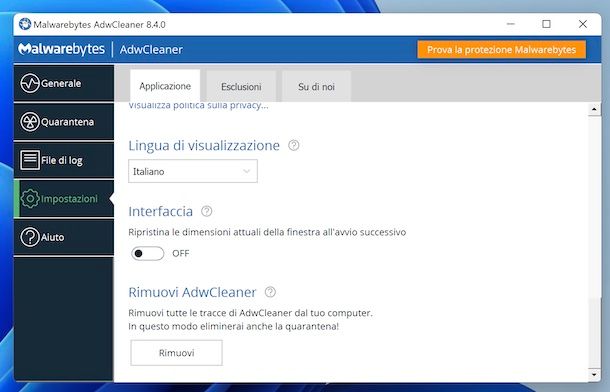The width and height of the screenshot is (610, 392).
Task: Open the File di log section
Action: pos(64,160)
